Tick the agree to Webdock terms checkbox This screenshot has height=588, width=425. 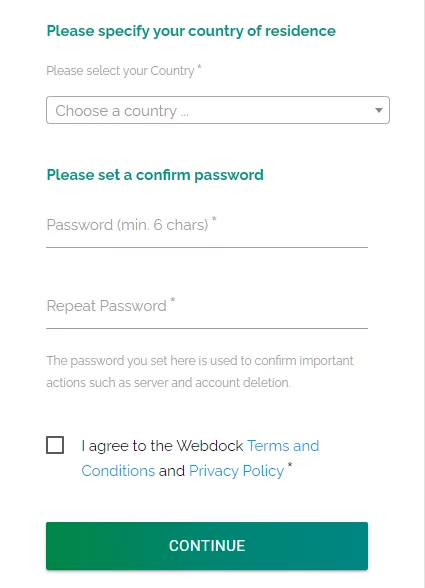coord(55,445)
